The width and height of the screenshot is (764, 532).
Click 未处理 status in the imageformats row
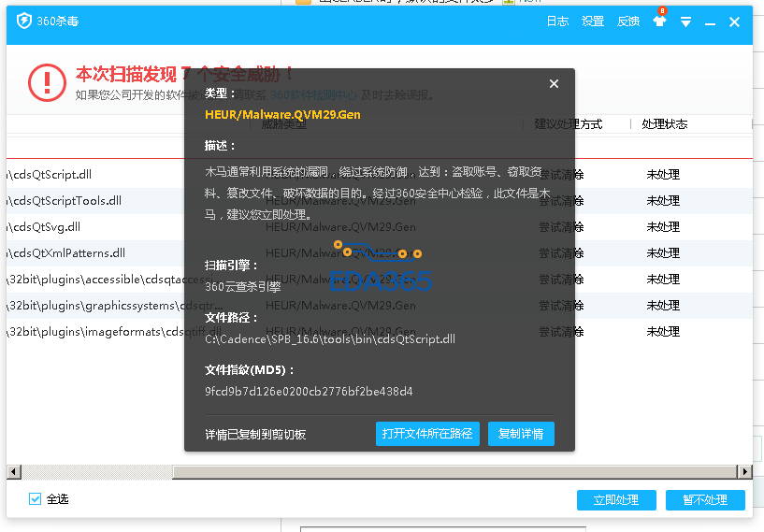tap(663, 332)
